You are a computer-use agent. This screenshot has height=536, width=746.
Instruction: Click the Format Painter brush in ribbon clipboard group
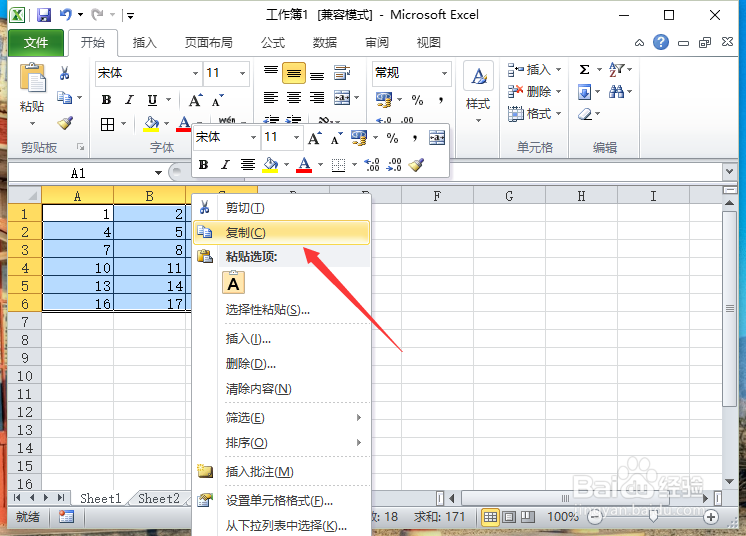pos(65,123)
